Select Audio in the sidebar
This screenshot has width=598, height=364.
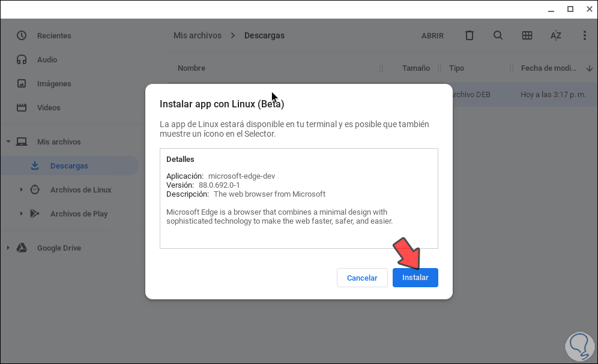point(47,60)
